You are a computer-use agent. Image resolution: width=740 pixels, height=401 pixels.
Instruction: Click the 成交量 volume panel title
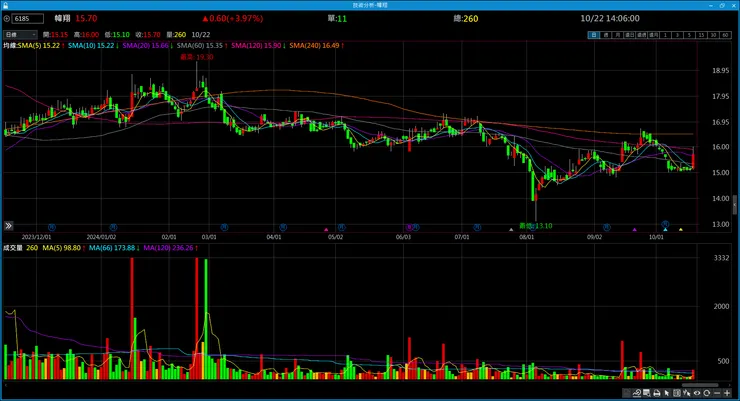(13, 248)
